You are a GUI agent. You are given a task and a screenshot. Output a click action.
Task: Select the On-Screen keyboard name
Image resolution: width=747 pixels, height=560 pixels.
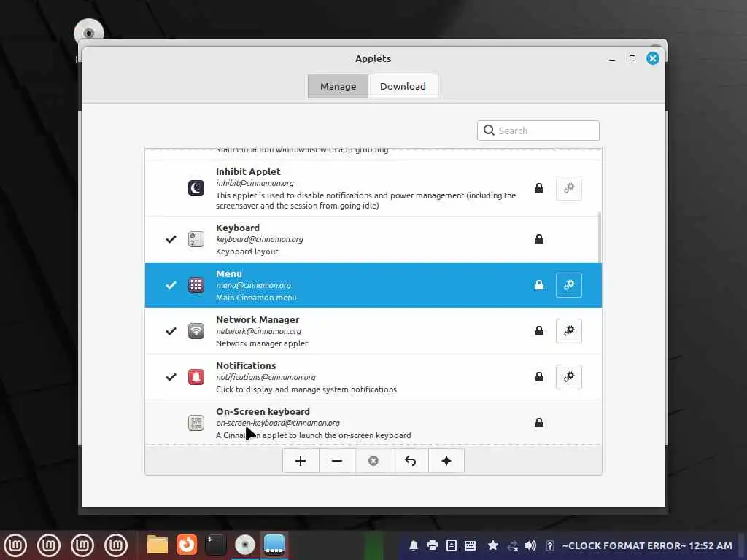click(263, 411)
